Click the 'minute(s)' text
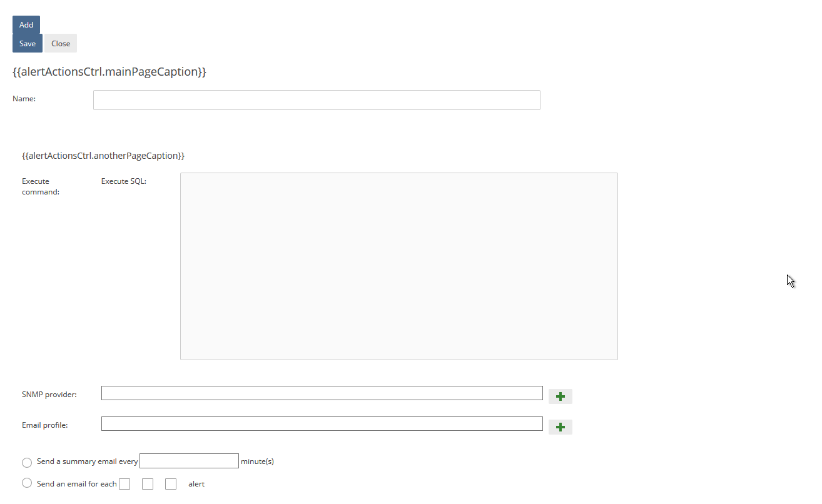The width and height of the screenshot is (822, 504). 257,461
